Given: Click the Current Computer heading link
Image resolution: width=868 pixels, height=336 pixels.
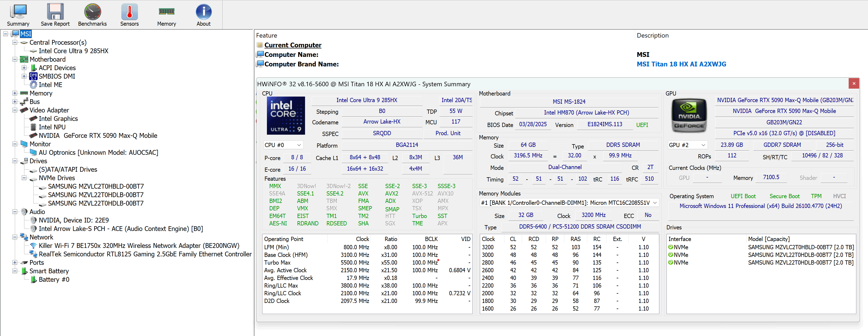Looking at the screenshot, I should (293, 45).
